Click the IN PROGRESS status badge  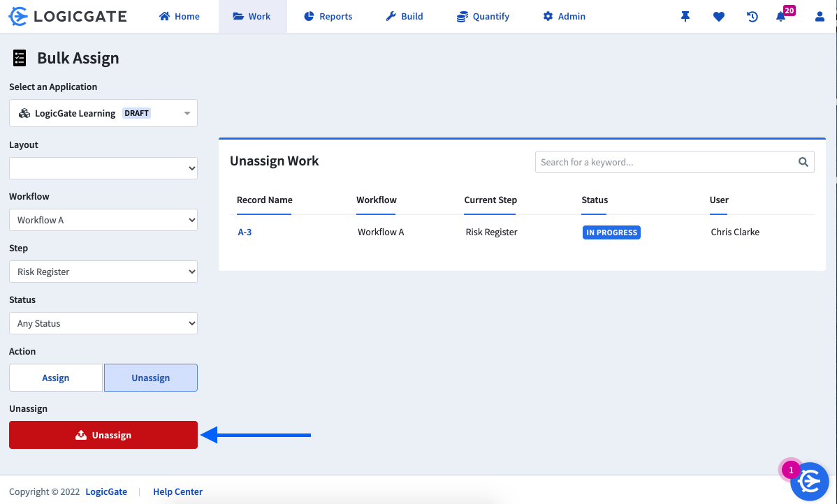[611, 232]
